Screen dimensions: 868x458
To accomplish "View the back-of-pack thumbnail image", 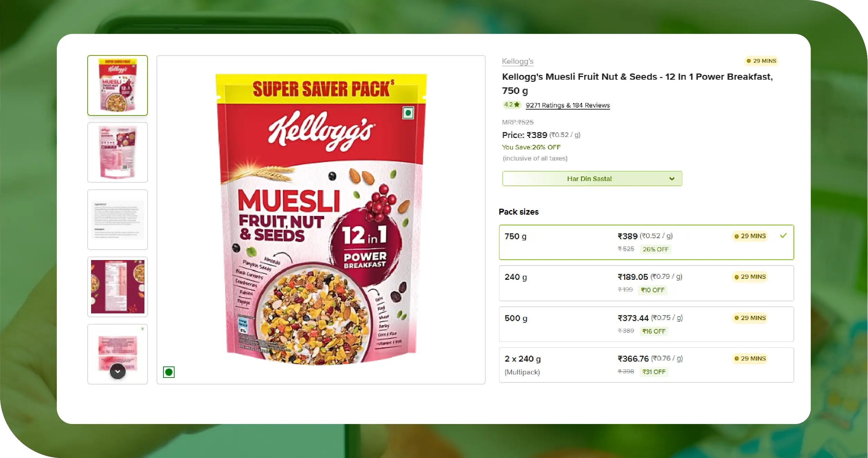I will [118, 152].
